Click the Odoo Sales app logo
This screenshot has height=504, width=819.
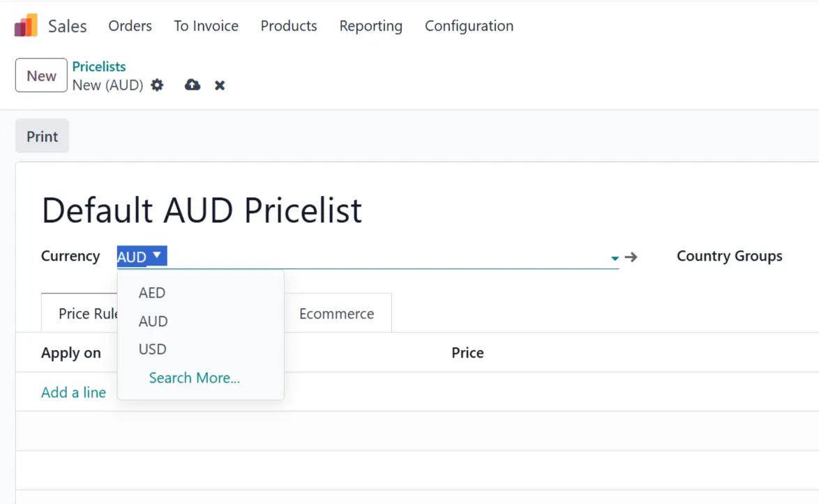click(x=26, y=26)
